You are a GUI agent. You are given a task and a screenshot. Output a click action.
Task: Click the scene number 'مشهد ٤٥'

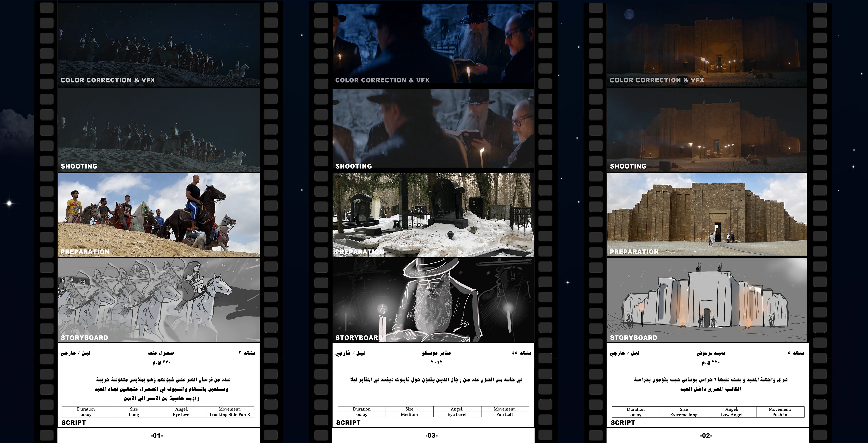click(x=521, y=353)
